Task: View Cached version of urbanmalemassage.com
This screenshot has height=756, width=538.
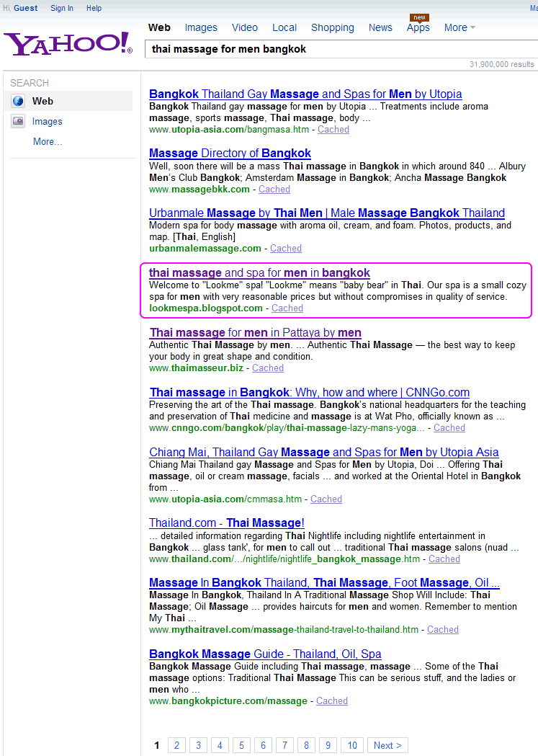Action: 286,248
